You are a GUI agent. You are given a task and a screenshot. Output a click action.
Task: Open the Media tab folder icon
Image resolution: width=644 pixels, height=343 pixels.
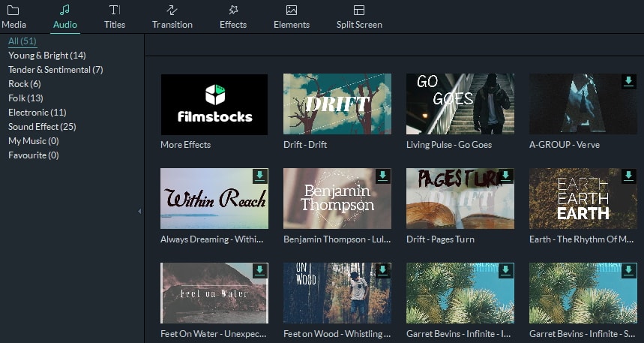pos(13,11)
